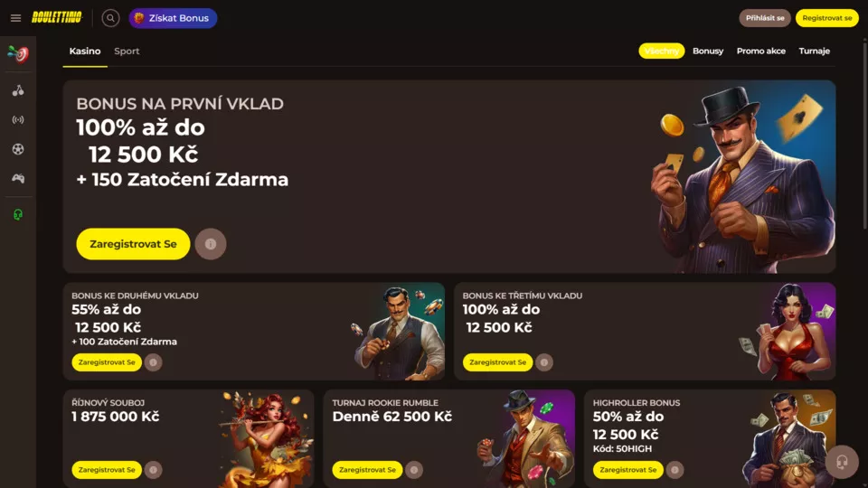Show info for Highroller bonus
The width and height of the screenshot is (868, 488).
click(675, 470)
